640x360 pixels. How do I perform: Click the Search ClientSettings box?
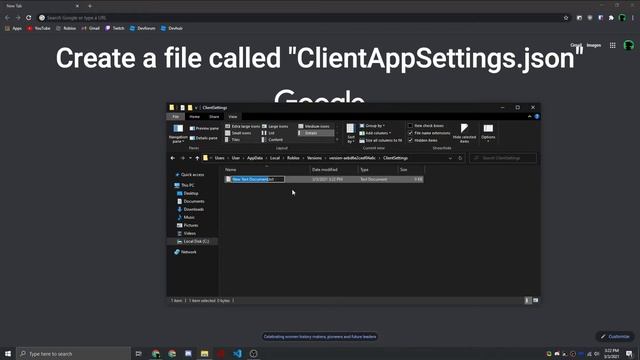pyautogui.click(x=503, y=158)
